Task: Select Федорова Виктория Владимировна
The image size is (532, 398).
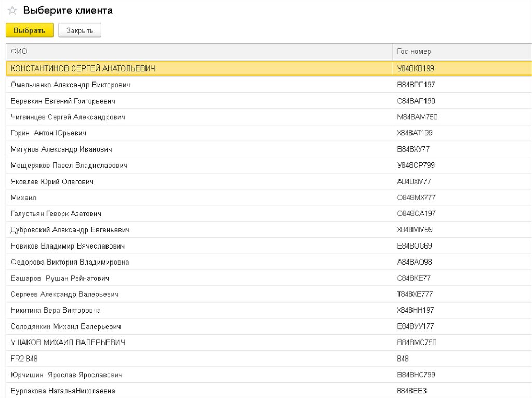Action: (70, 262)
